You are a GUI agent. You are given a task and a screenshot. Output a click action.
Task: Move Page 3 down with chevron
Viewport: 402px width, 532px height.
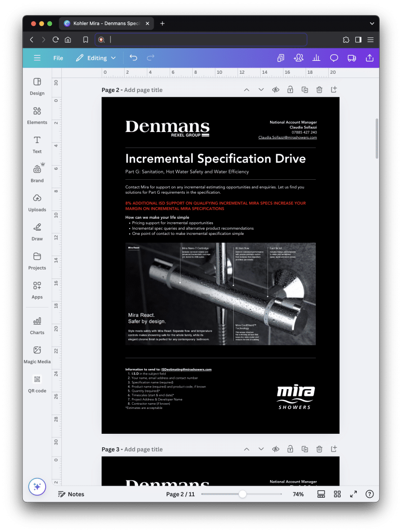tap(261, 449)
